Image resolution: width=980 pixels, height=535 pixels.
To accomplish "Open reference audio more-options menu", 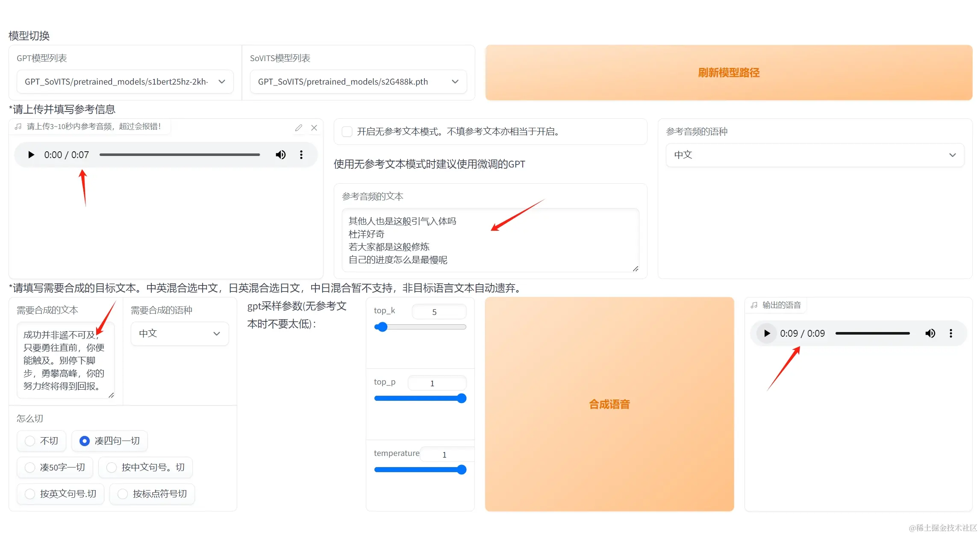I will [301, 155].
